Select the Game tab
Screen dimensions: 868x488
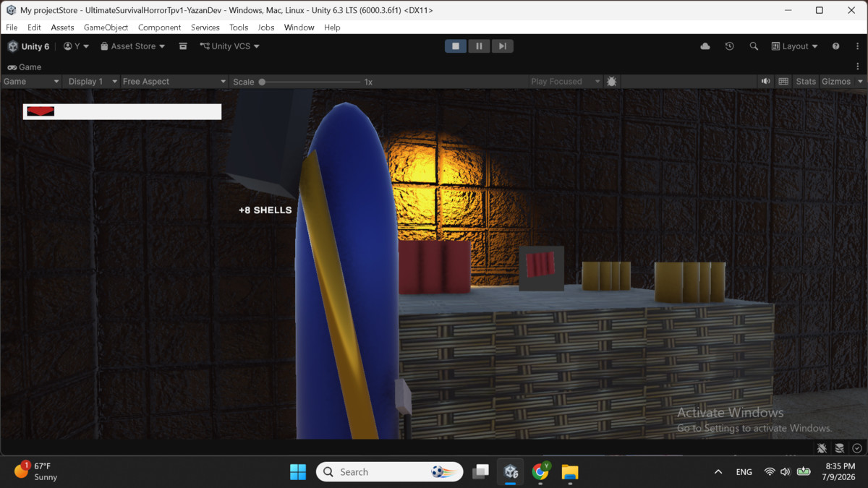25,67
